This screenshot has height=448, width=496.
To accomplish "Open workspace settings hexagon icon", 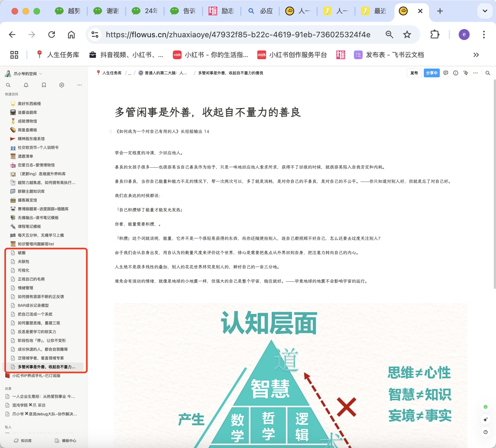I will [62, 85].
